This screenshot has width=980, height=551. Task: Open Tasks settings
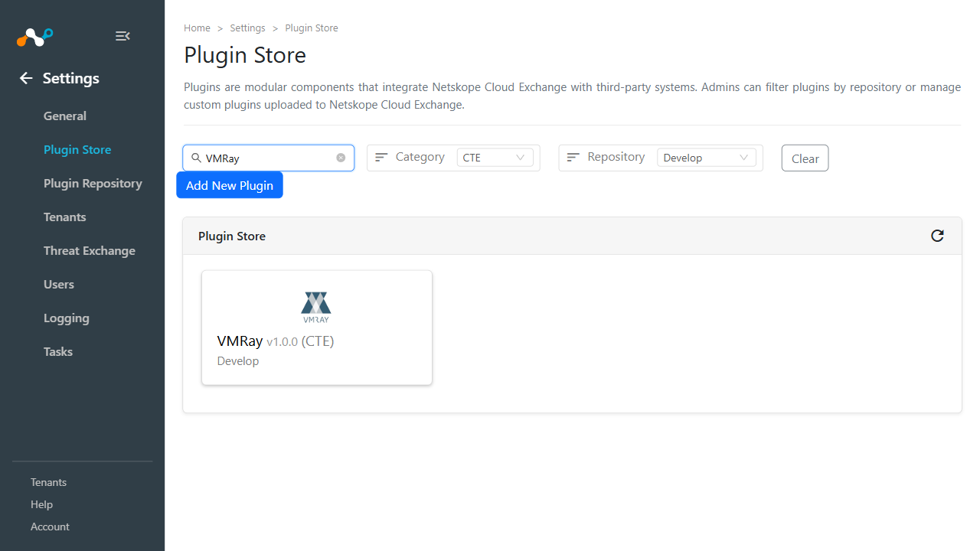click(58, 351)
